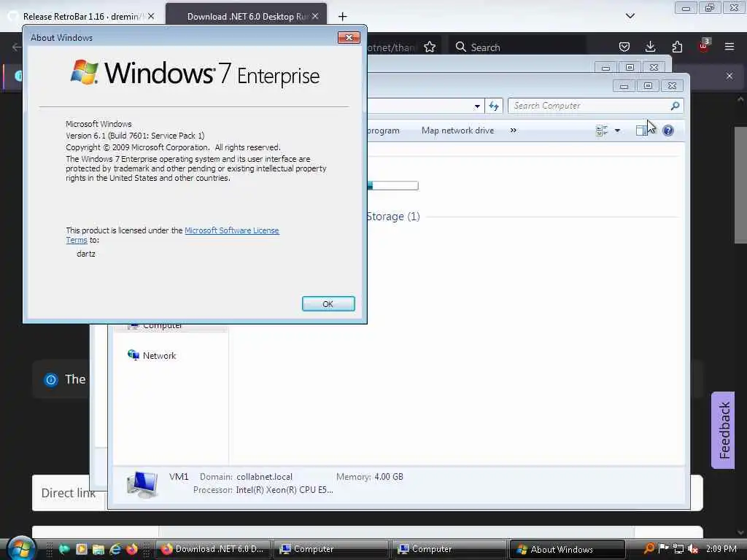Toggle the Explorer preview pane
Screen dimensions: 747x560
click(641, 131)
